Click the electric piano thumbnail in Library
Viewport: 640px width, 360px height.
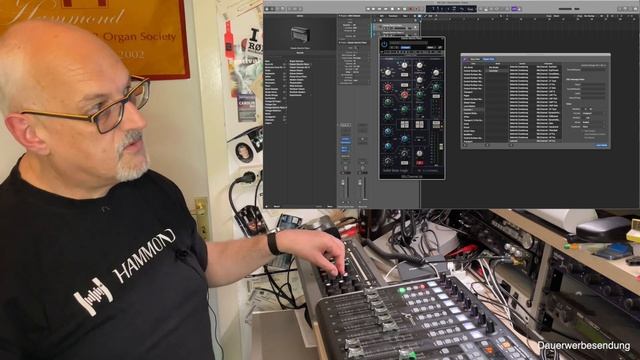[300, 35]
